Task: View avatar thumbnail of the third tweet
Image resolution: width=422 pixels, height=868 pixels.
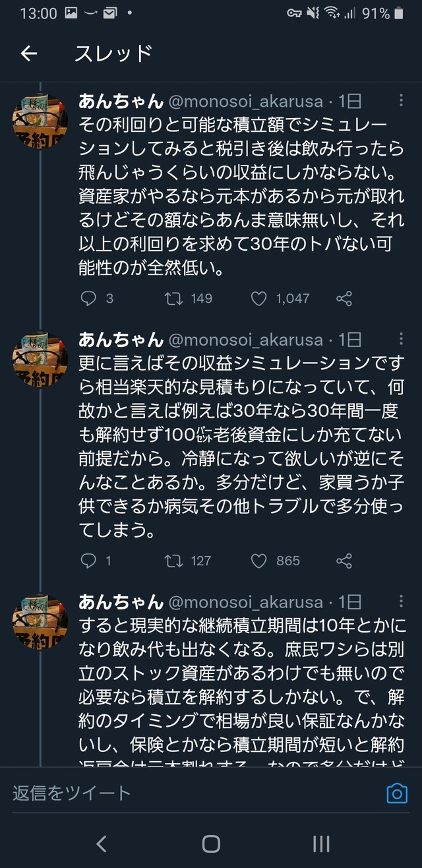Action: [x=40, y=624]
